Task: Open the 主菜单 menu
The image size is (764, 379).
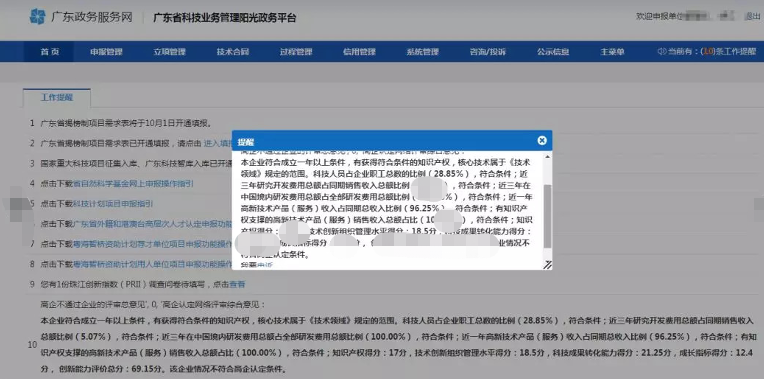Action: (x=612, y=52)
